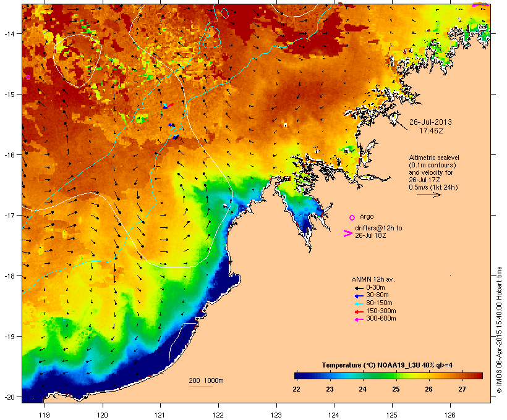Click the longitude axis label 126
507x420 pixels.
(x=449, y=415)
